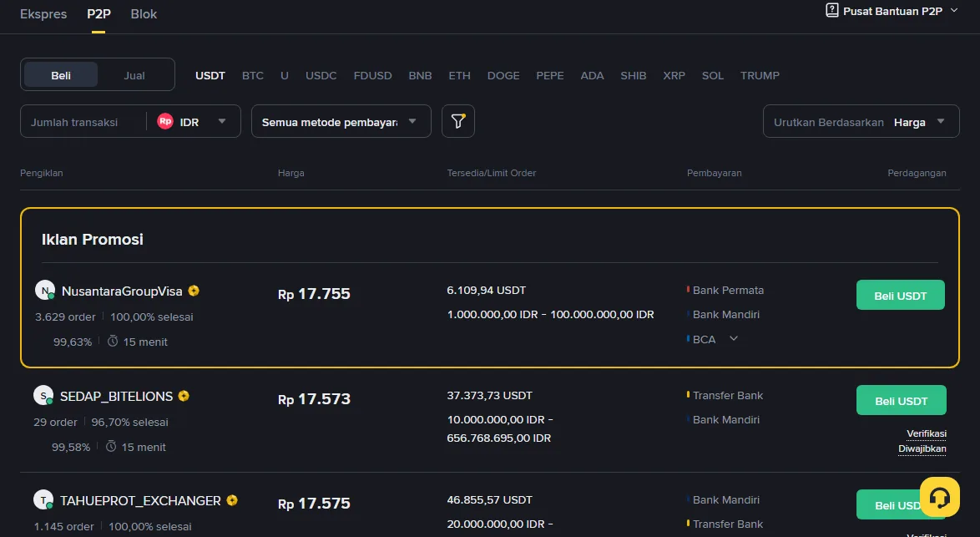Expand more payment methods next to BCA
This screenshot has width=980, height=537.
pos(734,338)
